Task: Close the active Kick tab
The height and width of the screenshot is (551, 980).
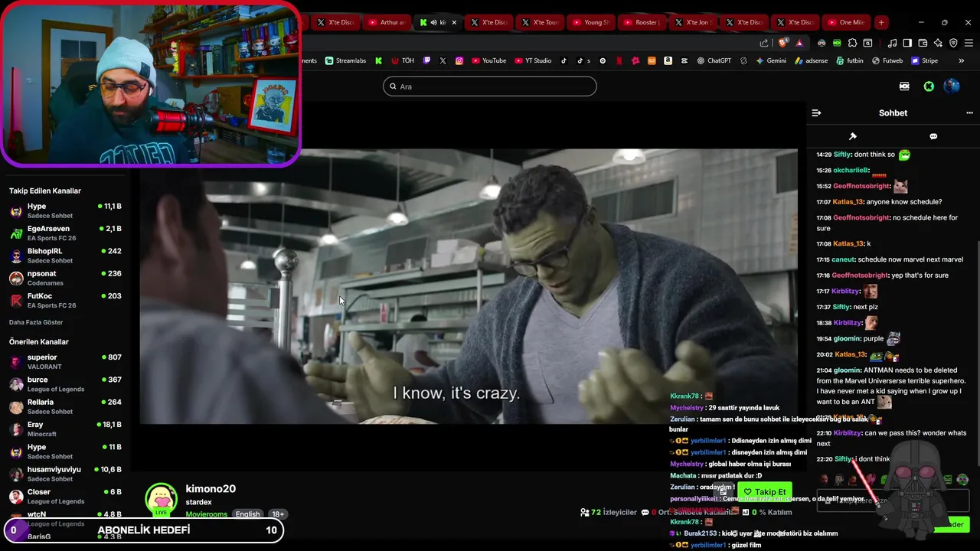Action: [454, 22]
